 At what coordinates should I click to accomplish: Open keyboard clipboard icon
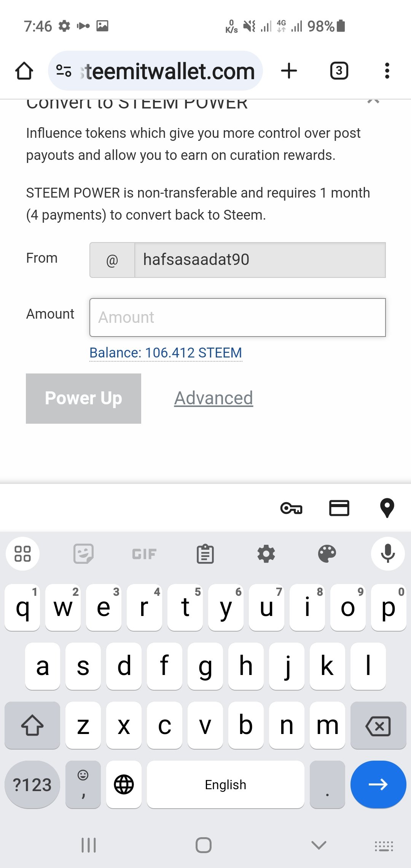205,554
